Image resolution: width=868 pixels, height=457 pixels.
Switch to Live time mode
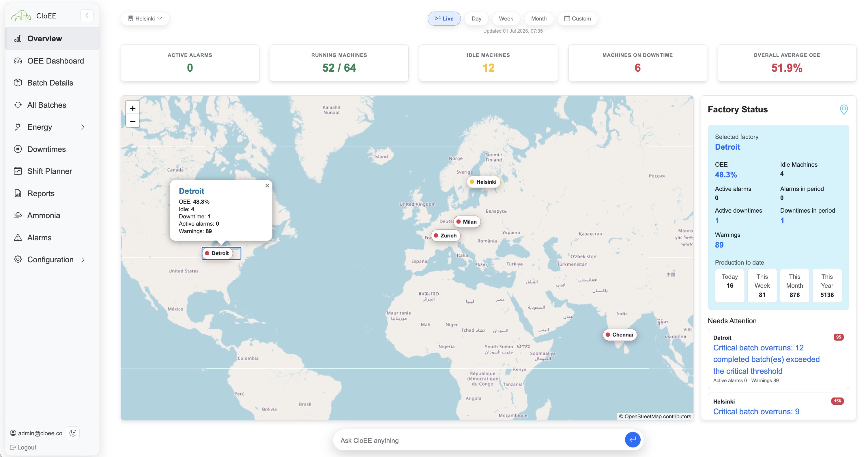(x=444, y=18)
